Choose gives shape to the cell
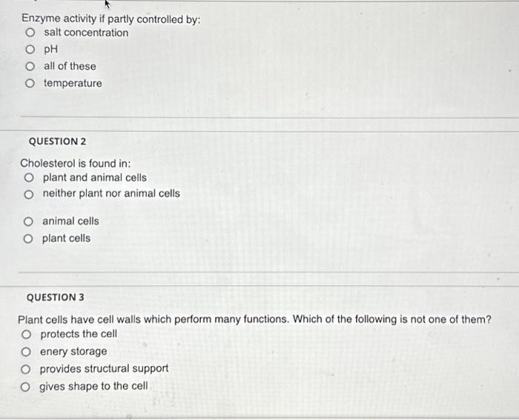The height and width of the screenshot is (420, 519). tap(25, 387)
